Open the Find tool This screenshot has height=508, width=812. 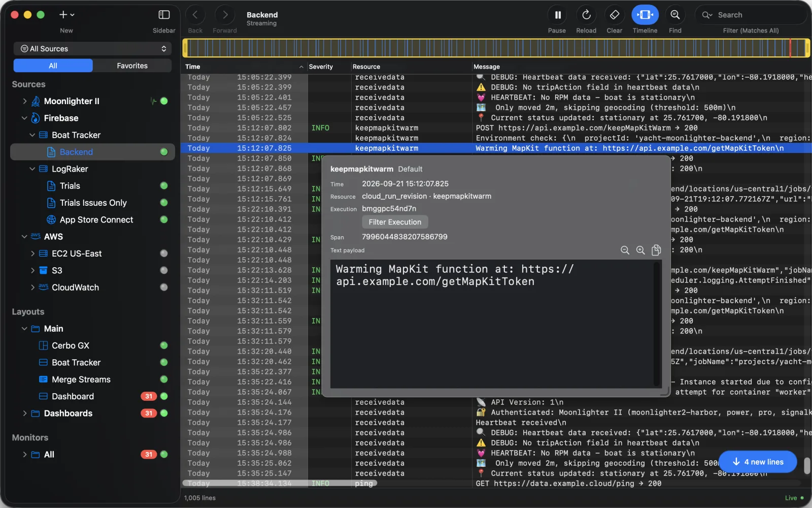(675, 15)
